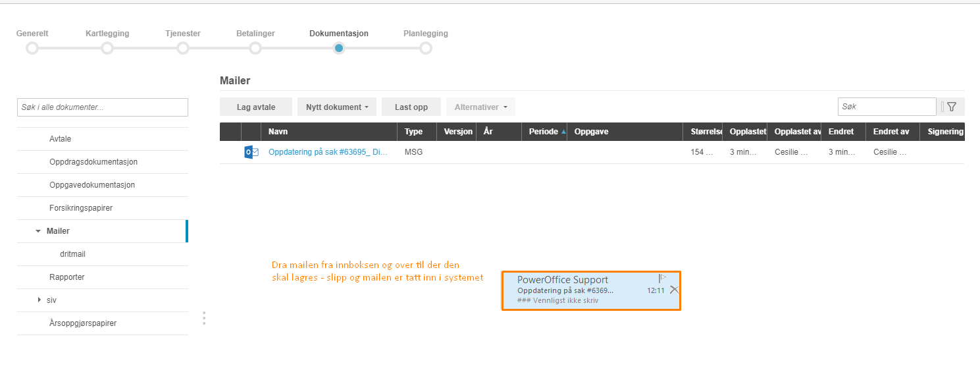The height and width of the screenshot is (378, 980).
Task: Click the Lag avtale button
Action: [x=256, y=107]
